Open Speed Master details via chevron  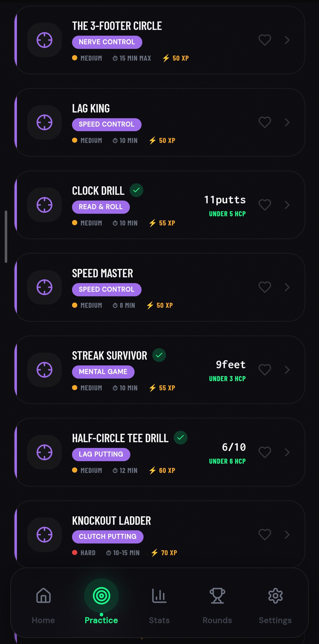pyautogui.click(x=287, y=287)
